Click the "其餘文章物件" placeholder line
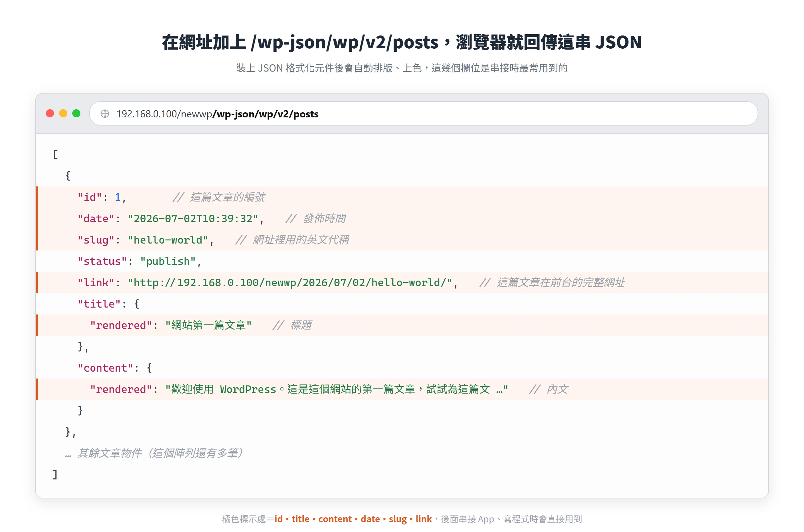The image size is (804, 532). pos(154,453)
